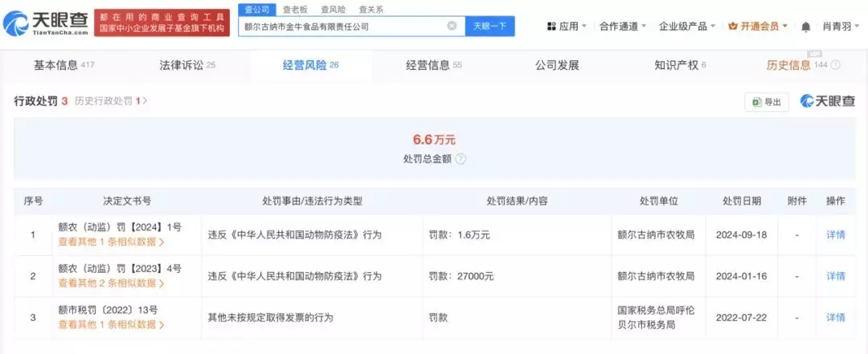
Task: Open 详情 for row dated 2022-07-22
Action: (836, 318)
